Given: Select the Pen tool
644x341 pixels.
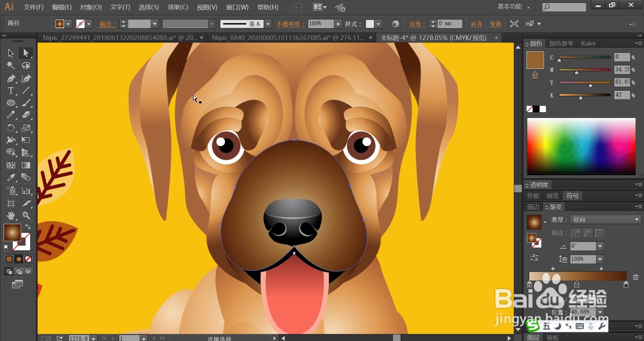Looking at the screenshot, I should [11, 78].
